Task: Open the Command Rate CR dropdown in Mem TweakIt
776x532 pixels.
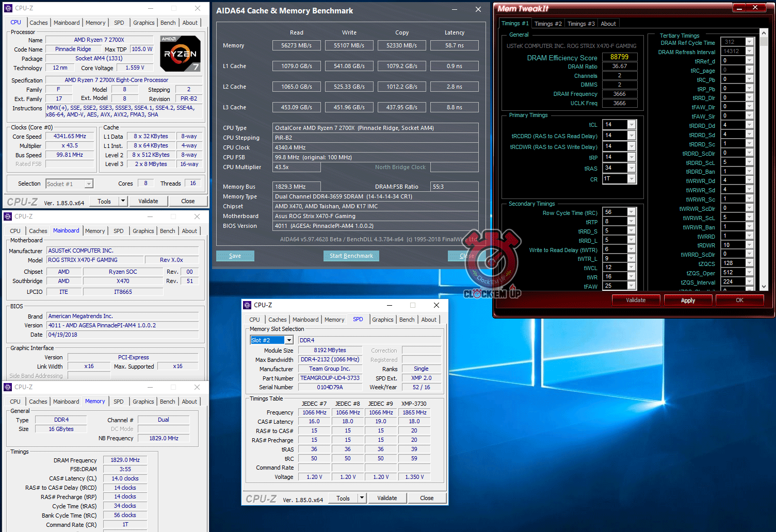Action: click(632, 179)
